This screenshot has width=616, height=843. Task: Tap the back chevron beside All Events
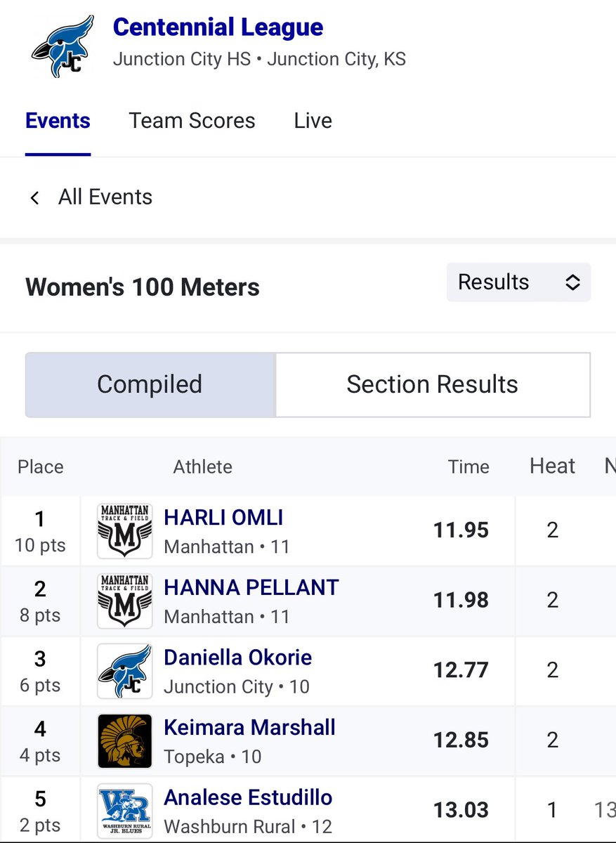(34, 197)
